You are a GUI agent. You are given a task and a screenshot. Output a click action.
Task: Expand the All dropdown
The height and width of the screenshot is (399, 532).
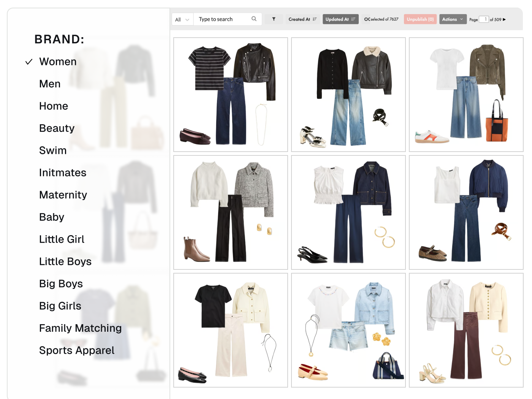(182, 19)
